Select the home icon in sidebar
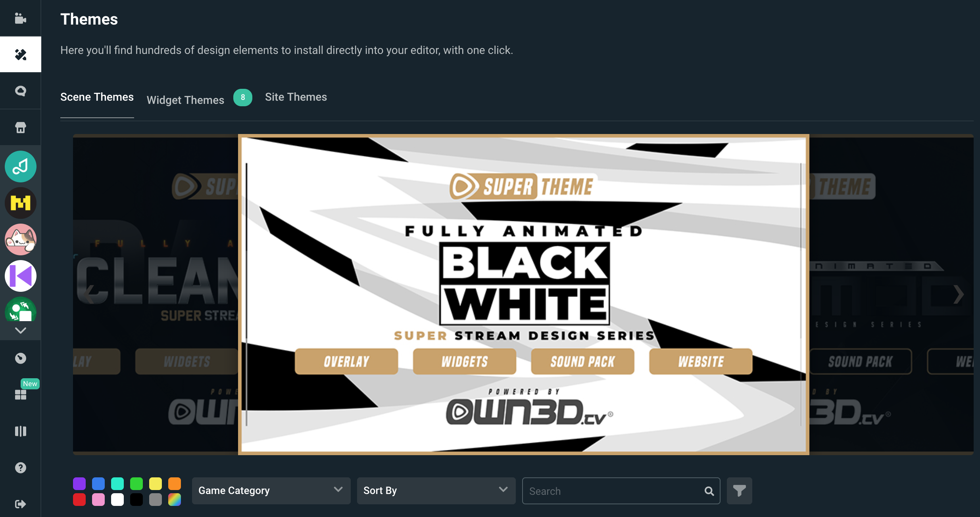Screen dimensions: 980x517 [x=20, y=127]
